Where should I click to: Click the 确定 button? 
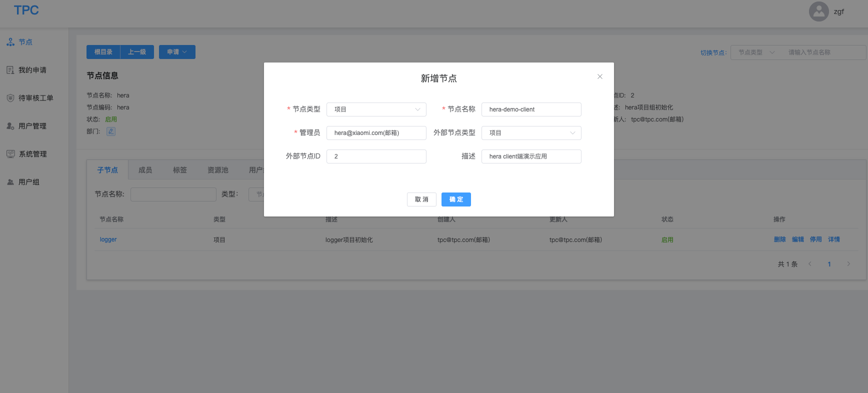pos(456,199)
